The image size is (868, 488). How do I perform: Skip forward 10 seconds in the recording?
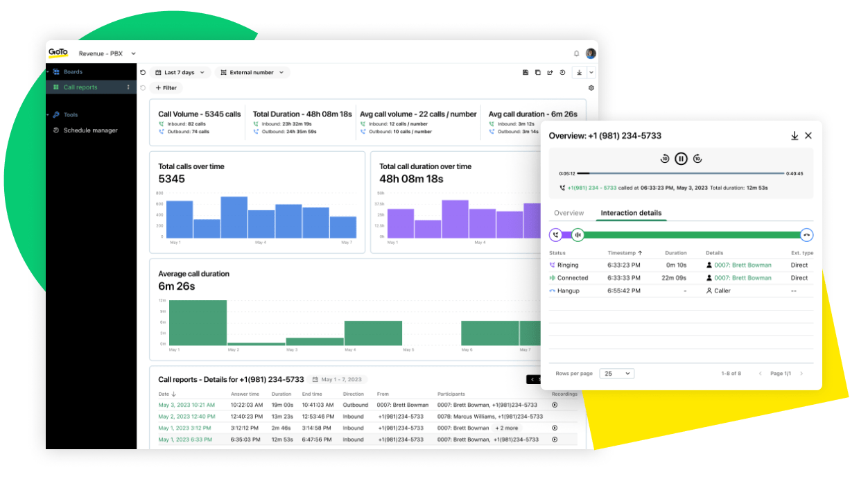click(x=697, y=158)
